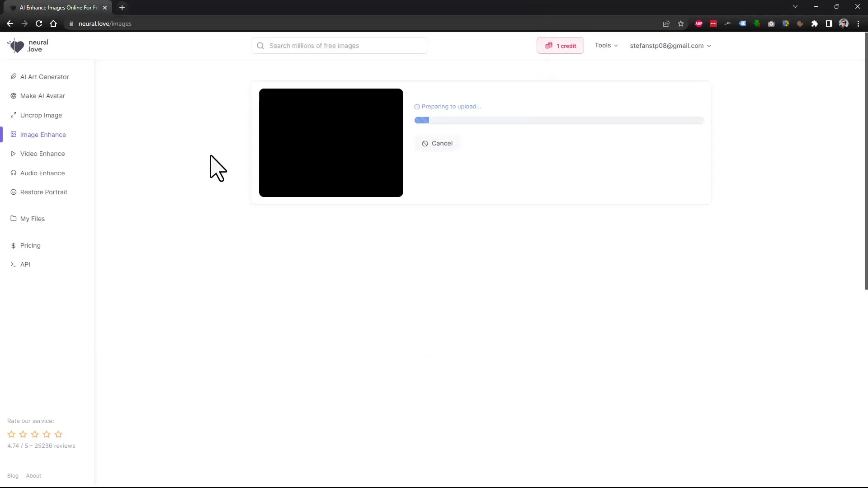This screenshot has width=868, height=488.
Task: Click the Blog footer link
Action: (13, 475)
